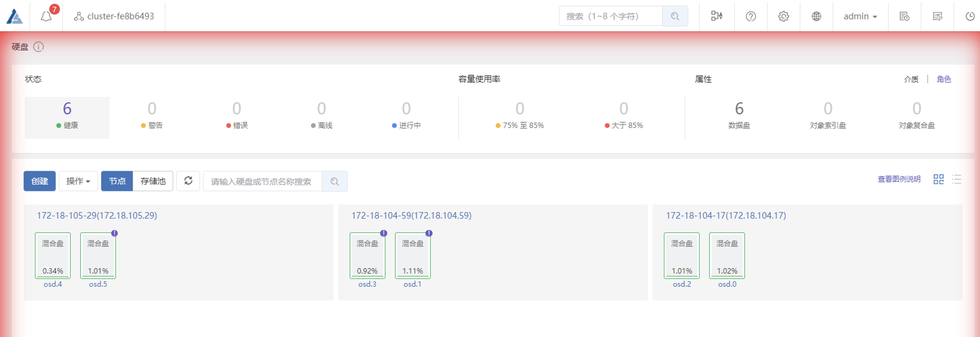Select the 节点 tab
The image size is (980, 337).
coord(117,181)
